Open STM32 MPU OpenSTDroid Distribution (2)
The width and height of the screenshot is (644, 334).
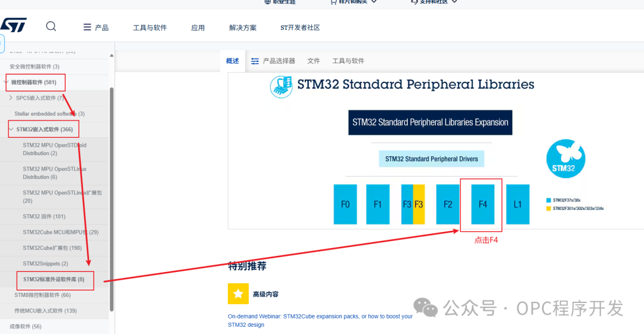pyautogui.click(x=54, y=149)
